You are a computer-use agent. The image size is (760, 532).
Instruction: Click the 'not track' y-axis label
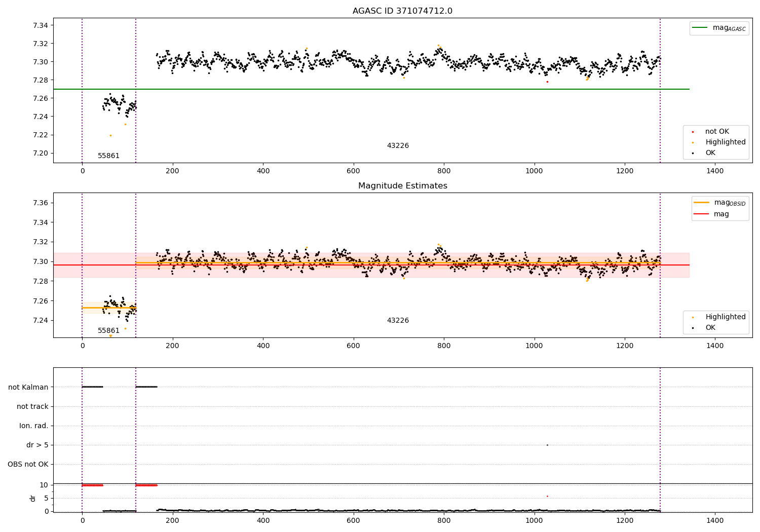pyautogui.click(x=32, y=406)
